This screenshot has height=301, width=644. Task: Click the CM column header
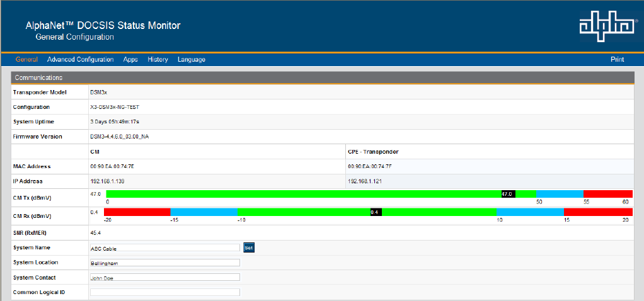tap(94, 152)
